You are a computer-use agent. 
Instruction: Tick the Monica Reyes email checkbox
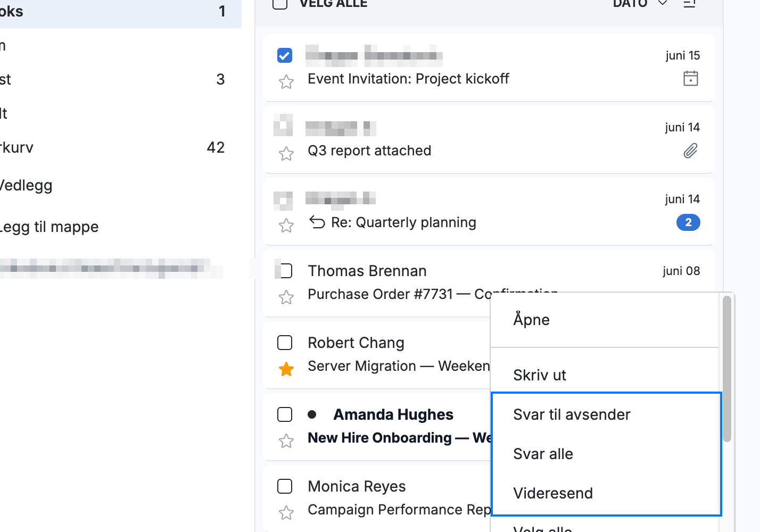(285, 486)
